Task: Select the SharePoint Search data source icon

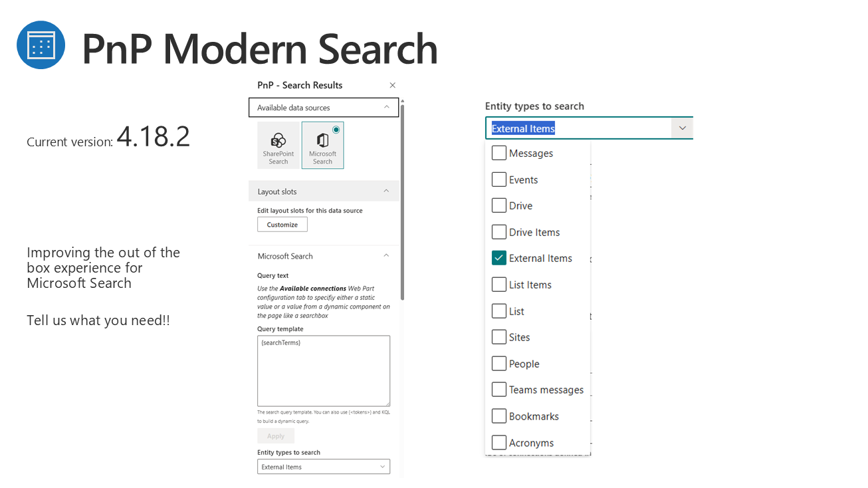Action: click(278, 144)
